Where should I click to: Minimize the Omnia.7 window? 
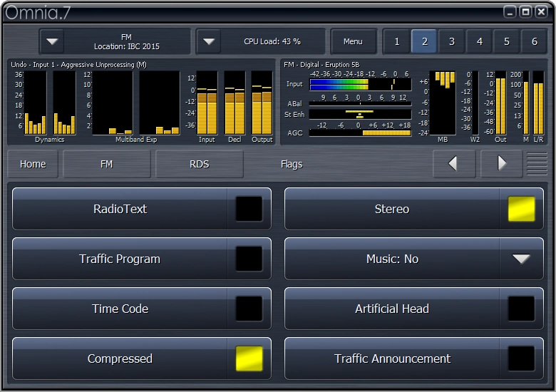tap(510, 12)
